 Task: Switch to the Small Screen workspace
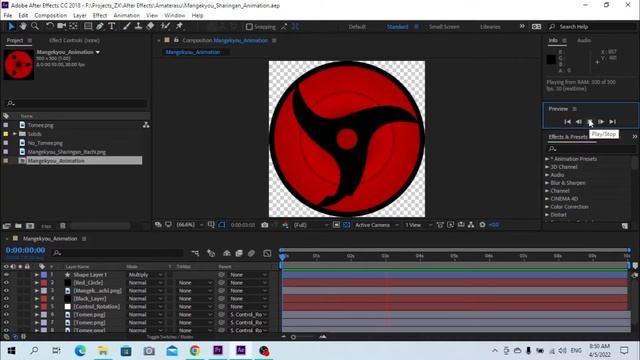444,27
